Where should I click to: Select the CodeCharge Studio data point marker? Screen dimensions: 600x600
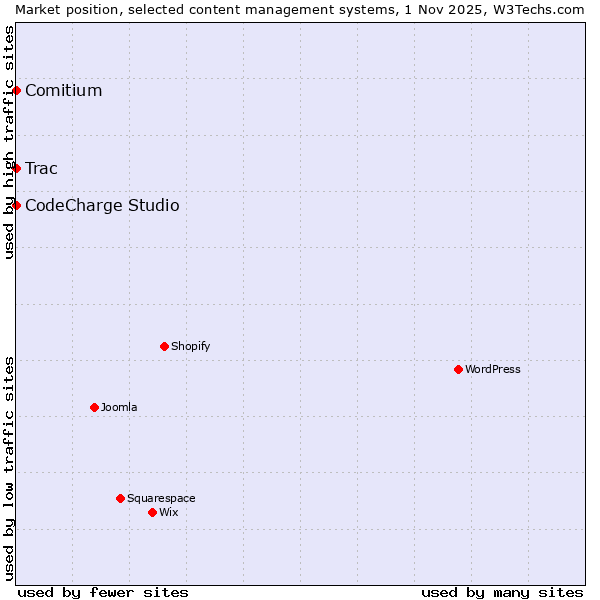tap(16, 205)
